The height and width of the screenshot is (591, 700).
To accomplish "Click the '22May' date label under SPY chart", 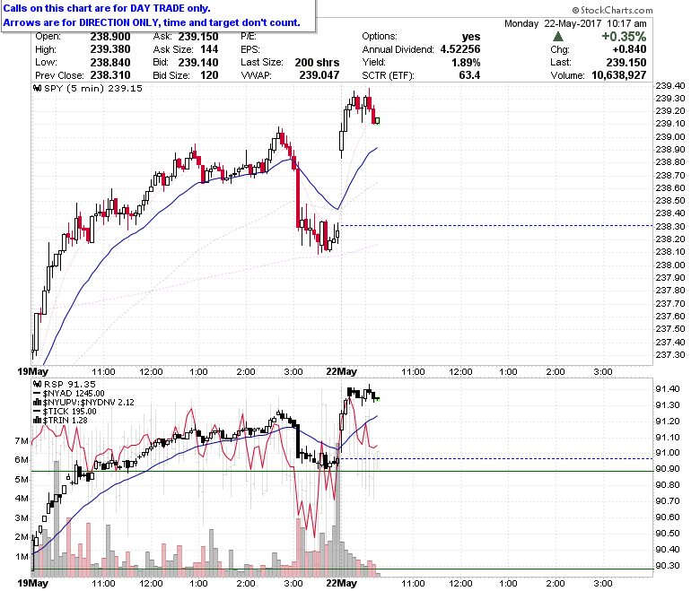I will click(x=342, y=371).
